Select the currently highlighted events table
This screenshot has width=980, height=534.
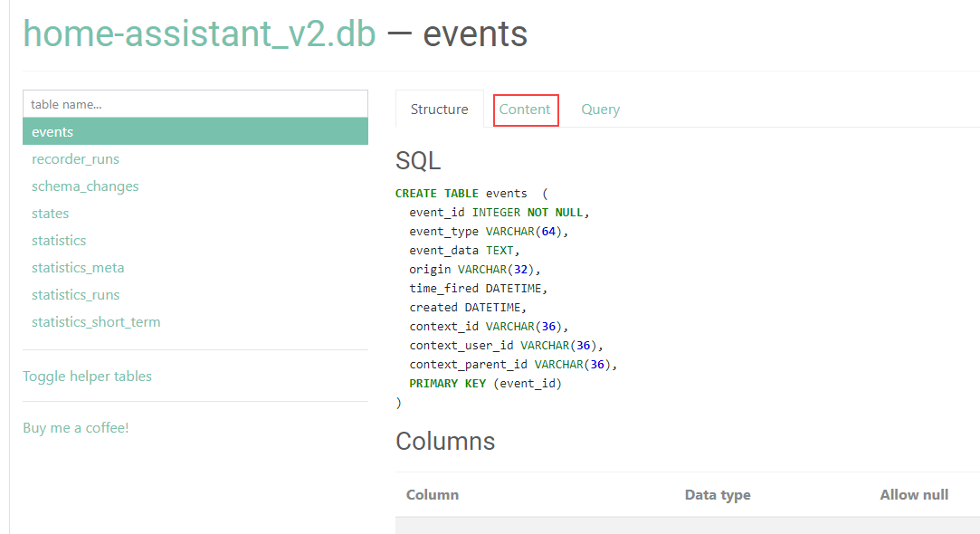[x=52, y=131]
